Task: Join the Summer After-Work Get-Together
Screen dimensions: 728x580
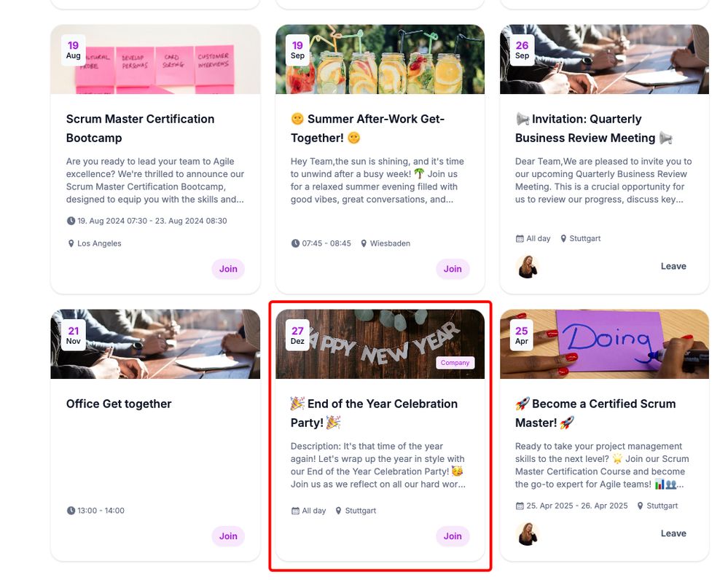Action: 453,269
